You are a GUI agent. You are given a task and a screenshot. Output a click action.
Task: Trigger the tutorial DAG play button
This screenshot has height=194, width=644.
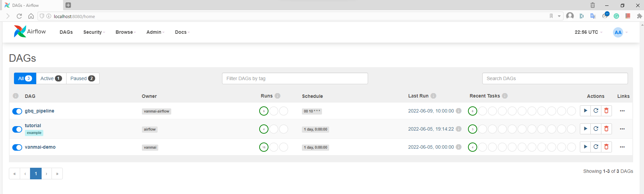pyautogui.click(x=585, y=129)
